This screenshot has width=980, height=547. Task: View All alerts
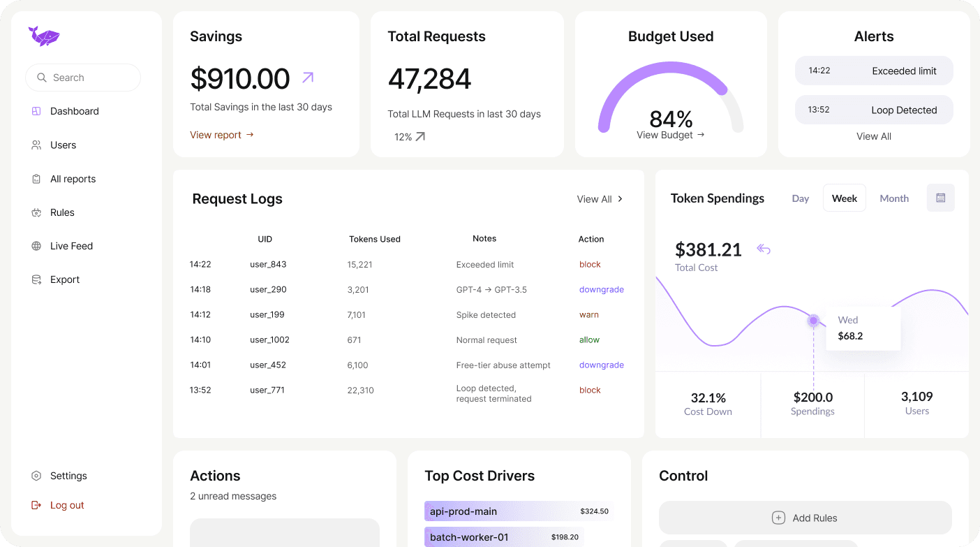[873, 136]
